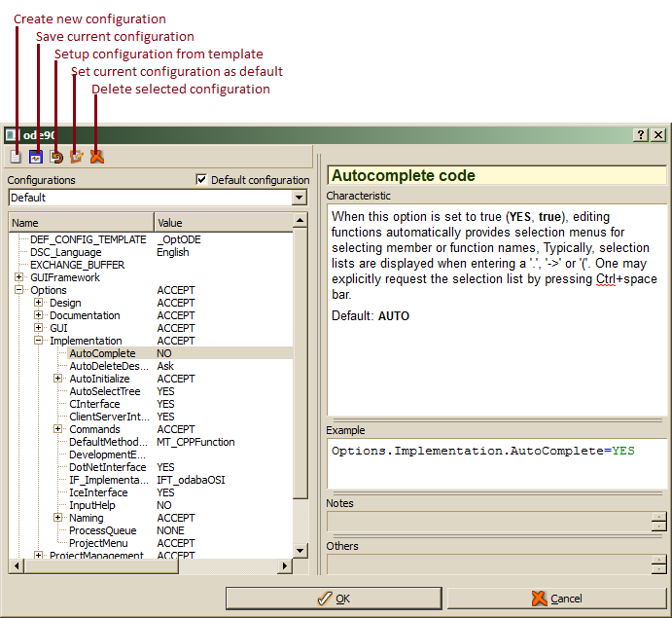Click Set current configuration as default icon
The image size is (672, 618).
(76, 157)
